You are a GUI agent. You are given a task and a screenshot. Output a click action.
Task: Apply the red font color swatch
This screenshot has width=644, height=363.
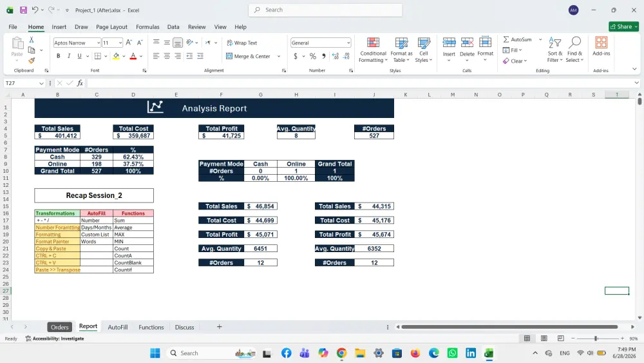point(133,56)
